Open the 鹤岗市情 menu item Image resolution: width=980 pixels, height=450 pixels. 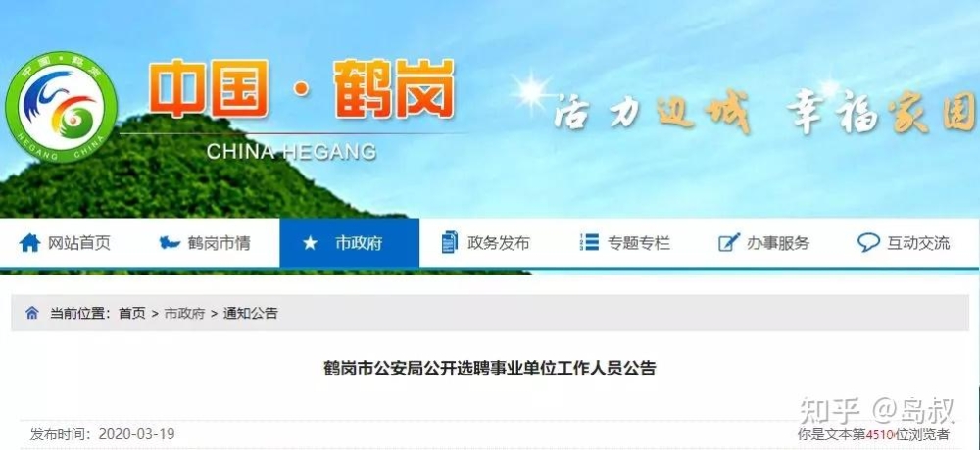point(205,243)
